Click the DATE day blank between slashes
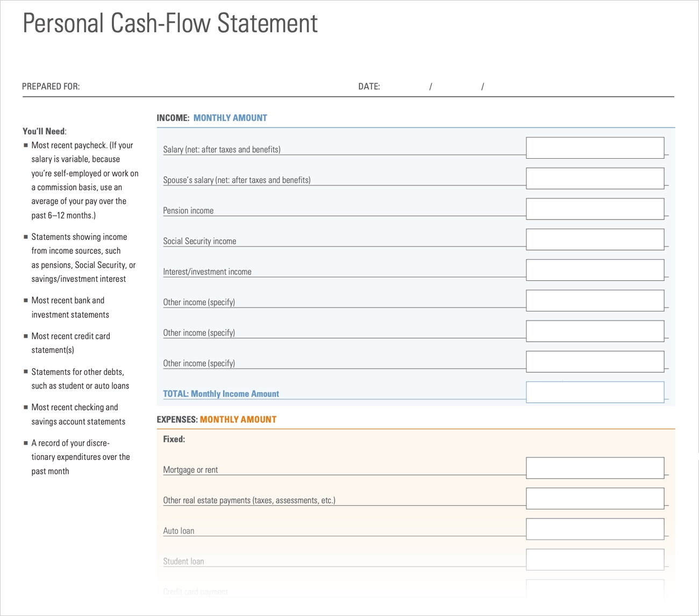This screenshot has height=616, width=699. click(x=457, y=87)
